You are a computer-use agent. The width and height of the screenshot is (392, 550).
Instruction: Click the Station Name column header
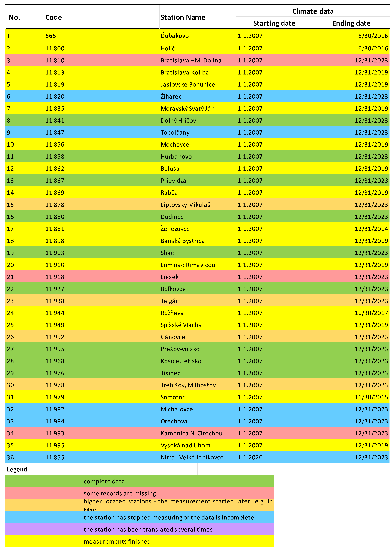[x=183, y=17]
